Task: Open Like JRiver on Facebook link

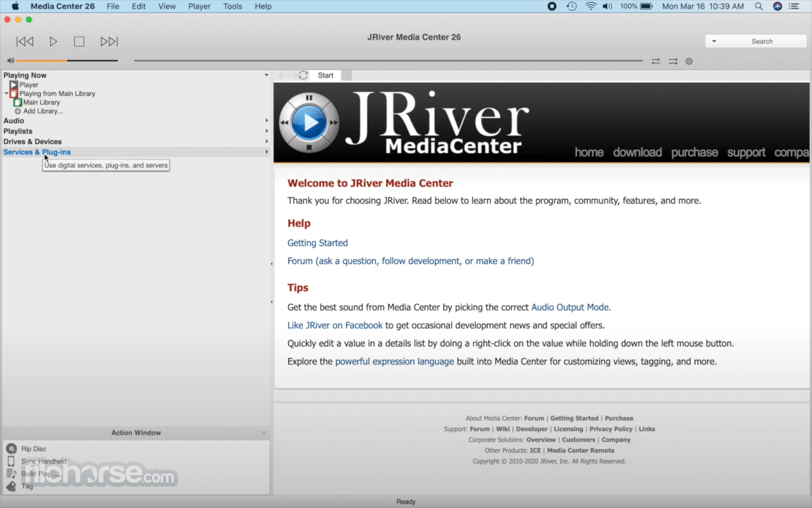Action: pyautogui.click(x=335, y=325)
